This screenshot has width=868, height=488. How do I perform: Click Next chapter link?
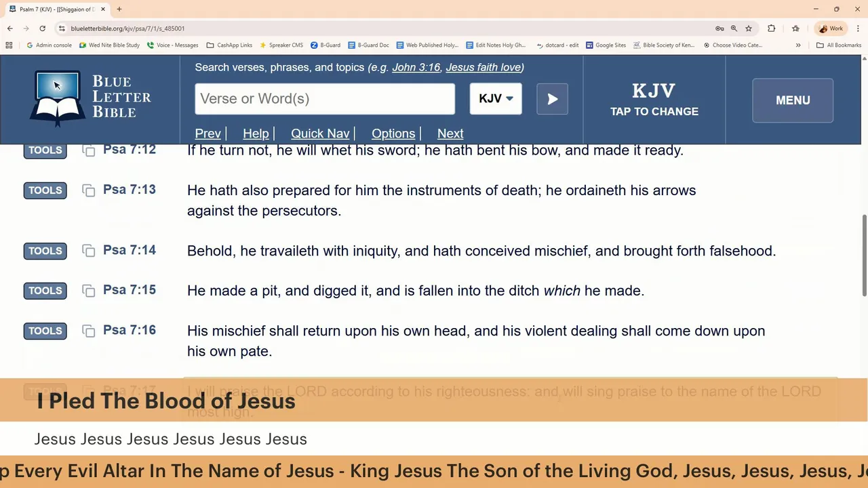tap(450, 134)
